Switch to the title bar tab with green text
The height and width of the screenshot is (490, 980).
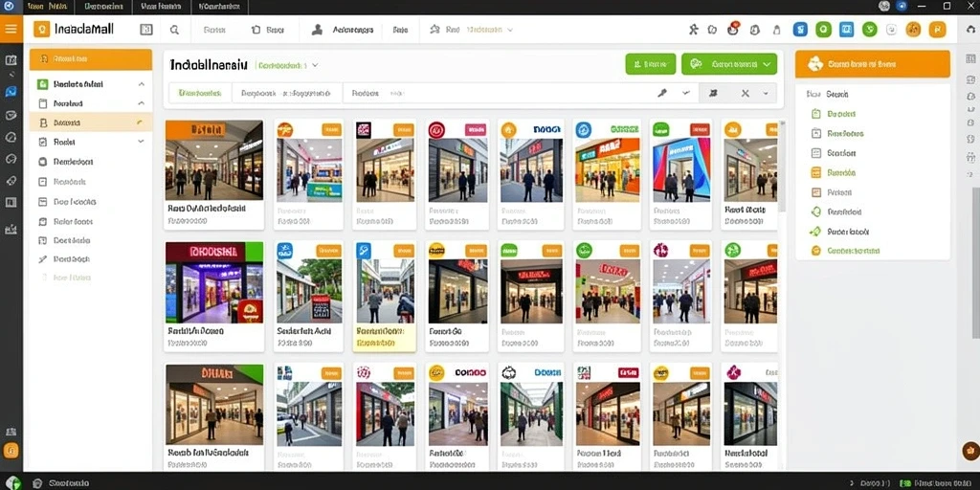point(103,7)
